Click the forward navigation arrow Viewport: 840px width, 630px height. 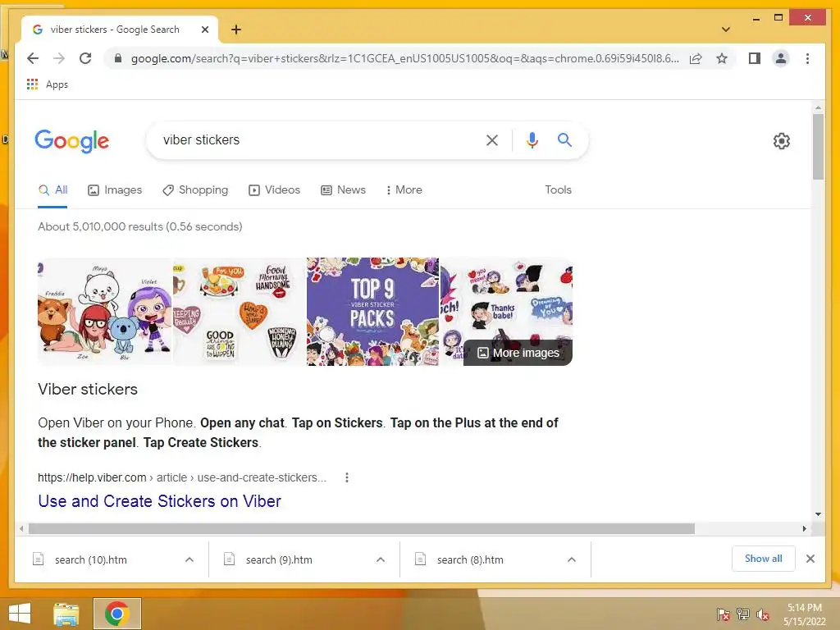point(59,58)
